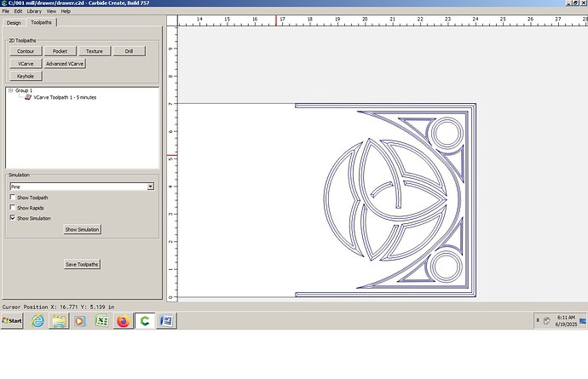Viewport: 588px width, 379px height.
Task: Open File Explorer folder icon in taskbar
Action: [x=59, y=321]
